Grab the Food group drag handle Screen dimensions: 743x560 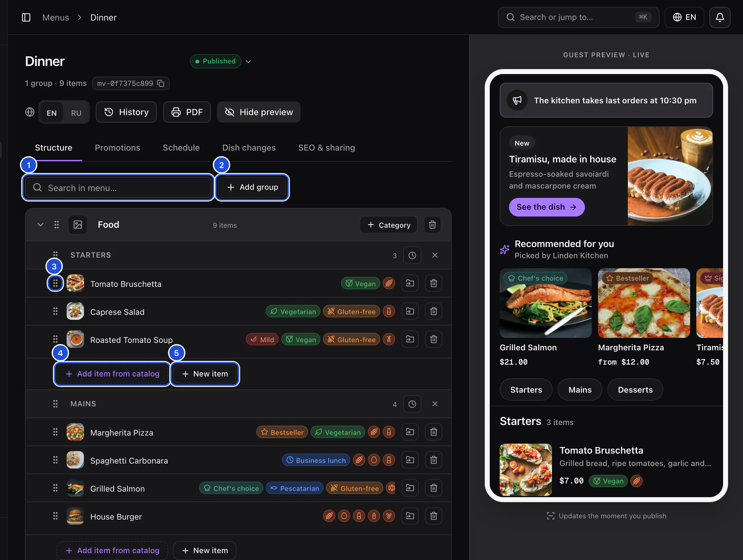click(x=56, y=225)
